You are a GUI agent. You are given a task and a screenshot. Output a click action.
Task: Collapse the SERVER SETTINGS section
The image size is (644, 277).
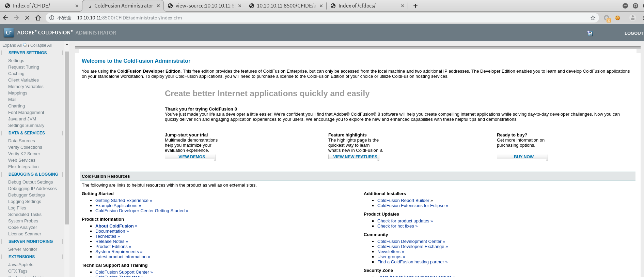click(x=28, y=53)
